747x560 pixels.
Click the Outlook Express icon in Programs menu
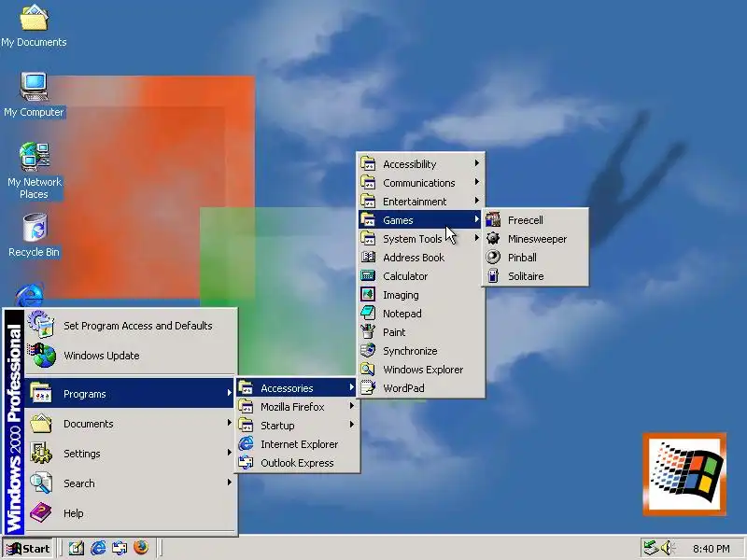[246, 462]
